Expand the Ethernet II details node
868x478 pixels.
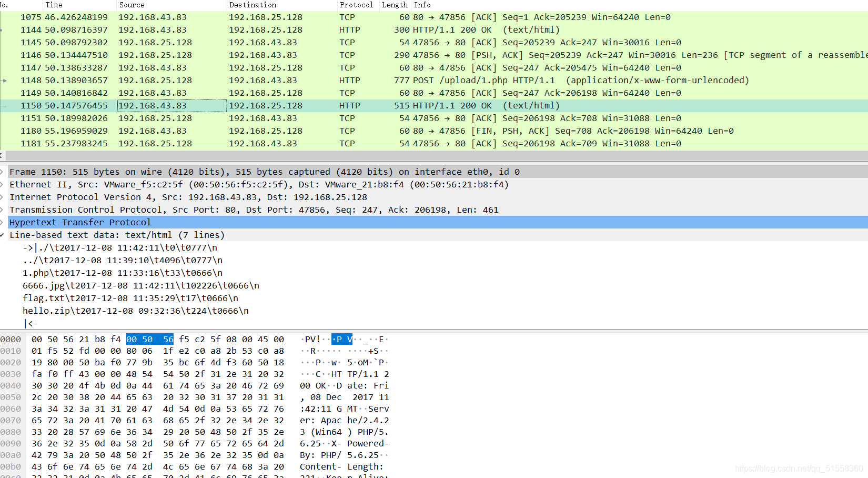3,184
